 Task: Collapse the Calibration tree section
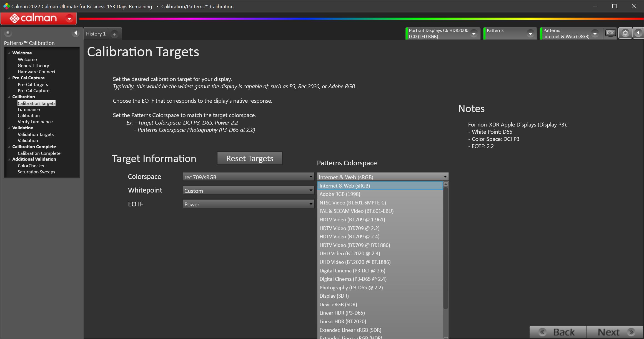[9, 97]
